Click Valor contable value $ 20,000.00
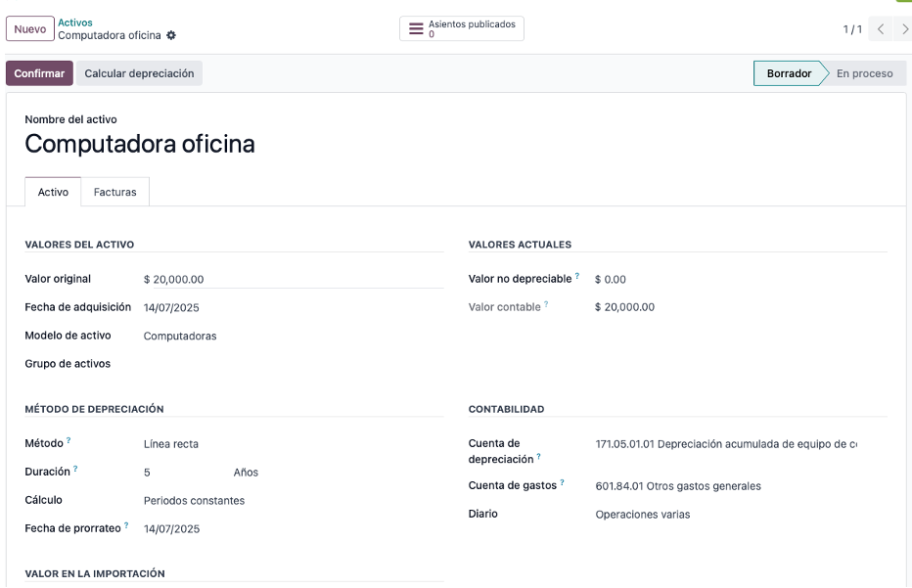This screenshot has height=588, width=912. 624,307
